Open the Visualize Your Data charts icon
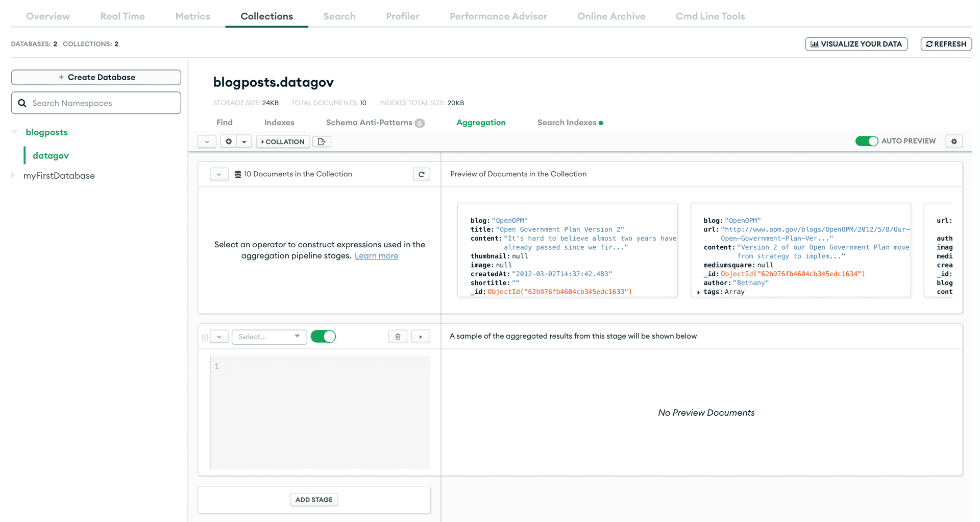 click(815, 44)
